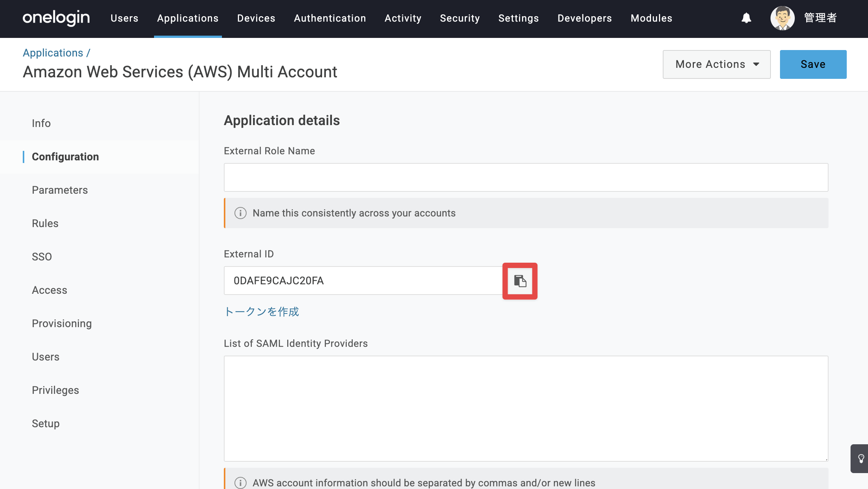This screenshot has width=868, height=489.
Task: Open the lightbulb help widget
Action: pos(860,459)
